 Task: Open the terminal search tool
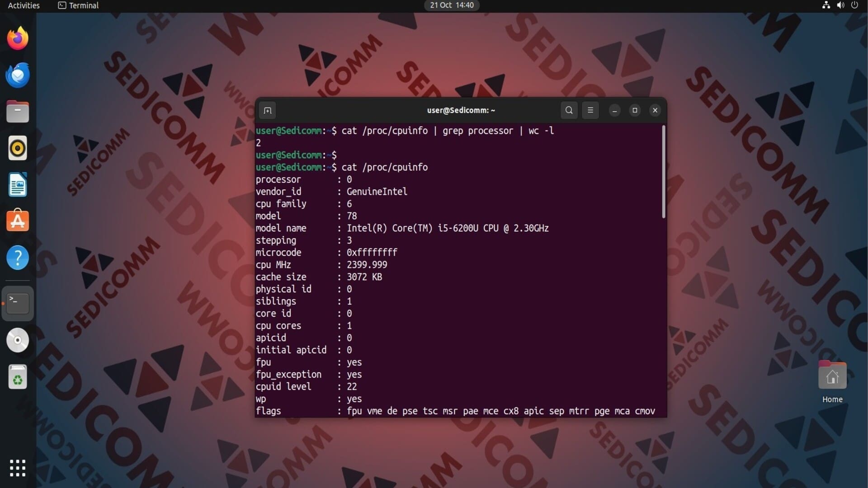(x=569, y=110)
